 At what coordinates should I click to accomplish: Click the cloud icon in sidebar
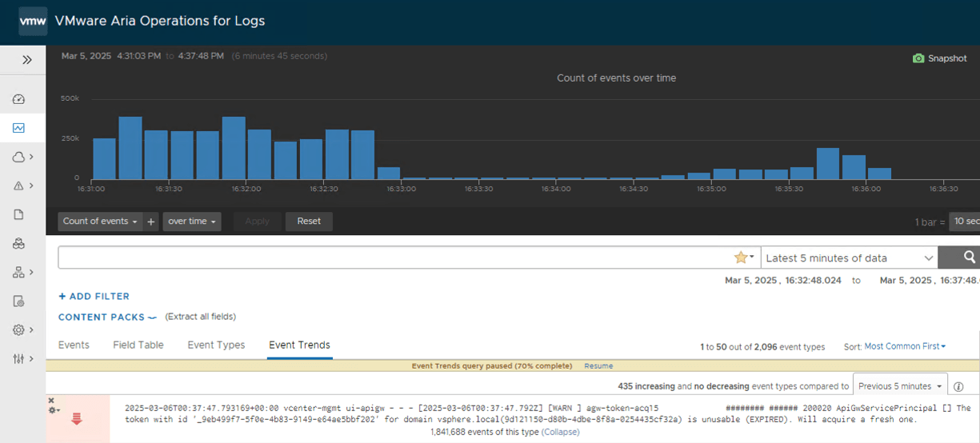pyautogui.click(x=19, y=157)
